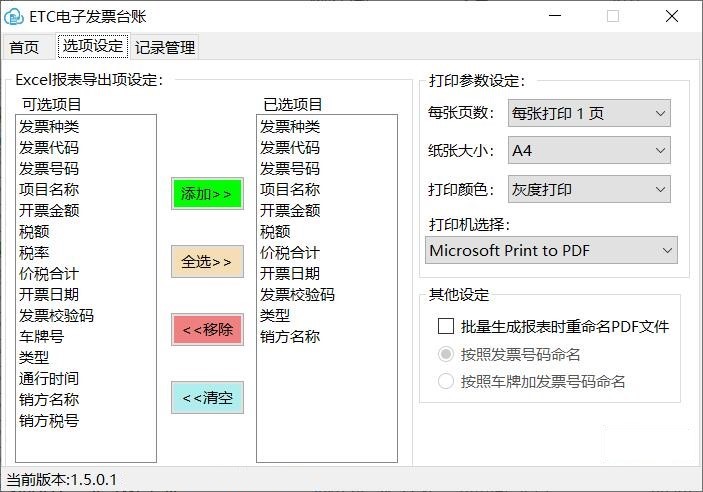Image resolution: width=703 pixels, height=492 pixels.
Task: Click the <<清空 button
Action: 207,397
